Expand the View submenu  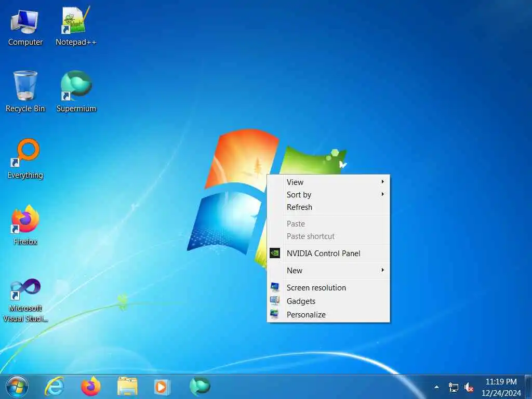328,182
